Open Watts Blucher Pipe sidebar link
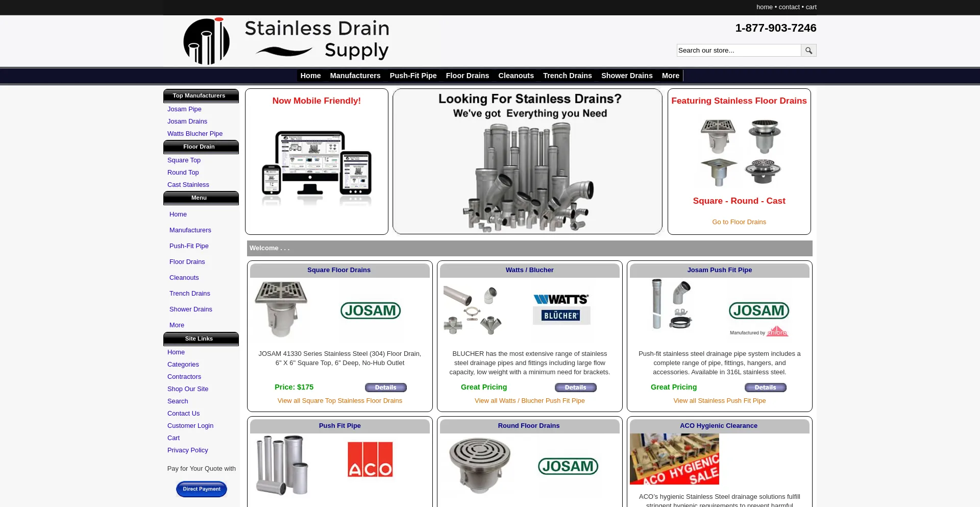Image resolution: width=980 pixels, height=507 pixels. (x=195, y=134)
